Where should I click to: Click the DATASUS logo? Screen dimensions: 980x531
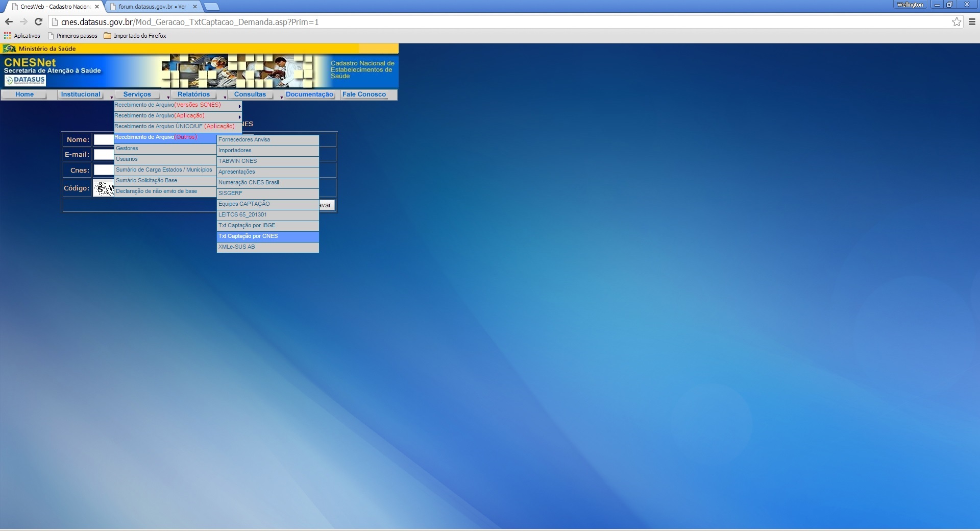click(x=26, y=80)
